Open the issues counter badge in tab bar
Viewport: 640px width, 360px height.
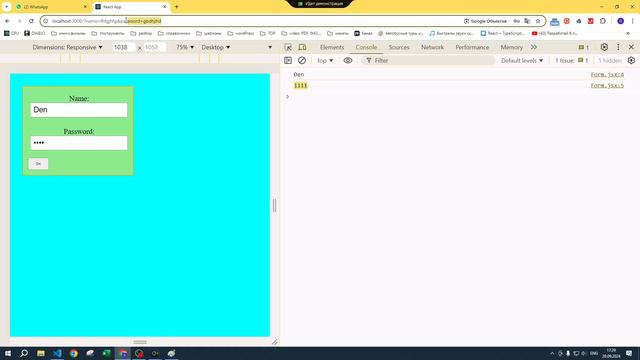(584, 47)
